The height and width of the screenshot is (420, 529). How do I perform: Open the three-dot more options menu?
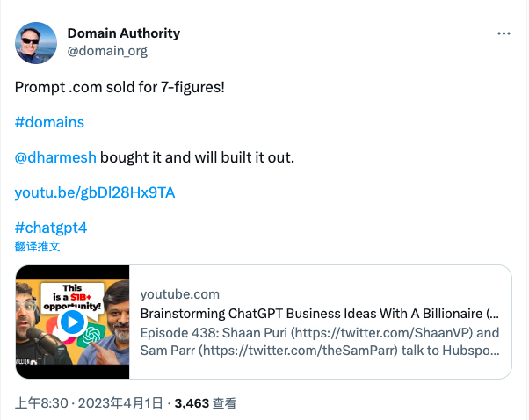click(x=504, y=33)
